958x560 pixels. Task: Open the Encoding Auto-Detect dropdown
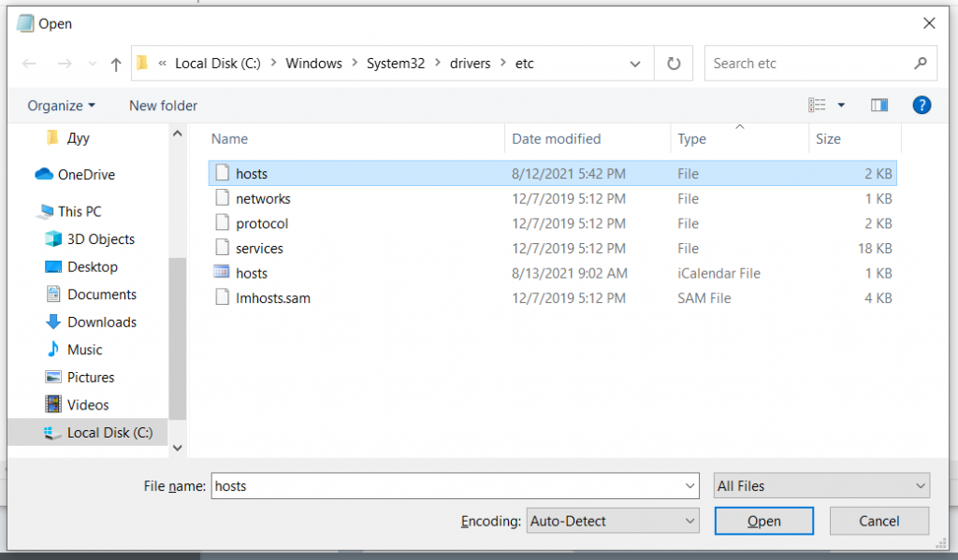(613, 522)
